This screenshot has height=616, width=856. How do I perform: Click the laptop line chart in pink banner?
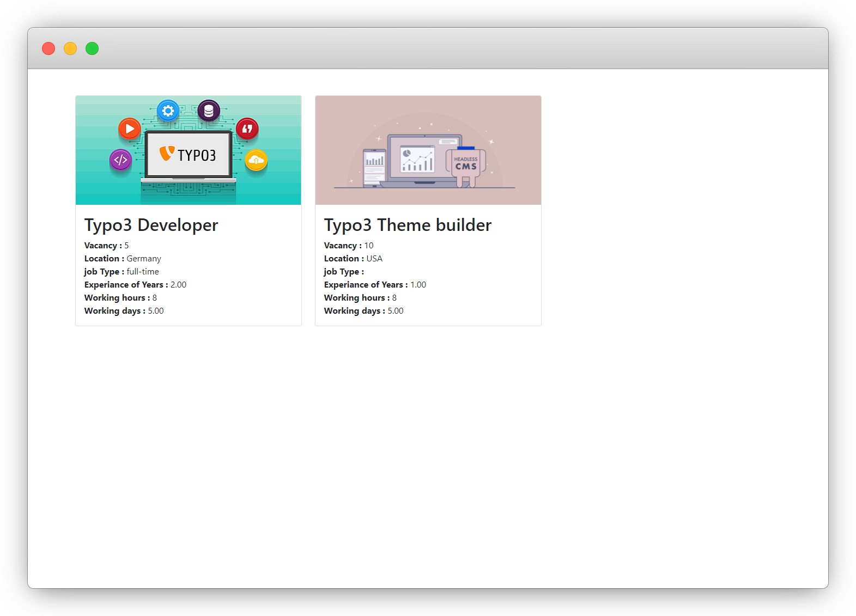point(417,159)
